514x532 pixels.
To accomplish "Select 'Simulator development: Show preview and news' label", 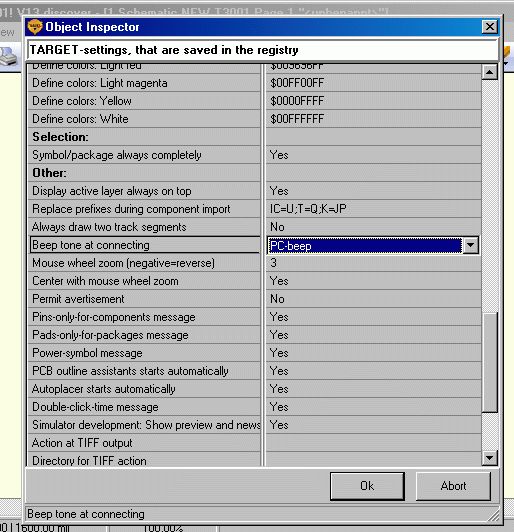I will [x=146, y=425].
